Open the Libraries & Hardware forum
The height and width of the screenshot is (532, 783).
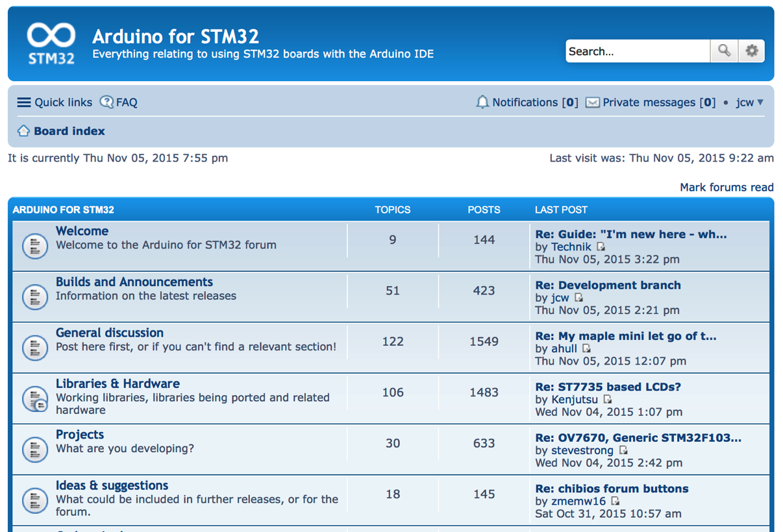click(118, 383)
